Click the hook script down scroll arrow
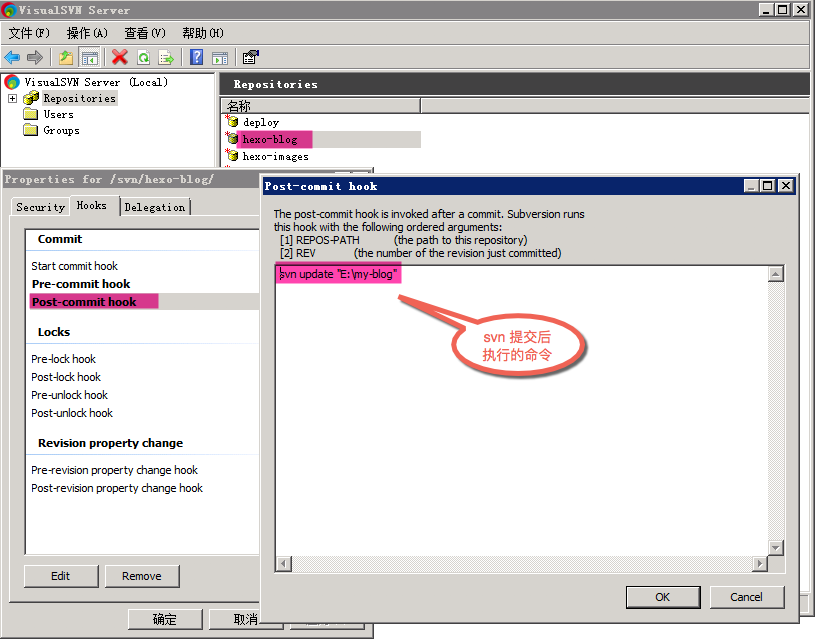This screenshot has width=815, height=640. click(775, 547)
